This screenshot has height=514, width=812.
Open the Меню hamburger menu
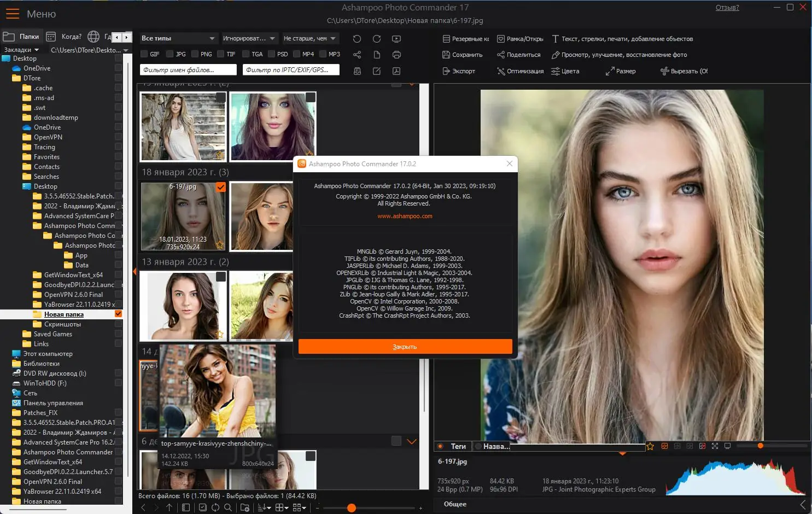(12, 14)
